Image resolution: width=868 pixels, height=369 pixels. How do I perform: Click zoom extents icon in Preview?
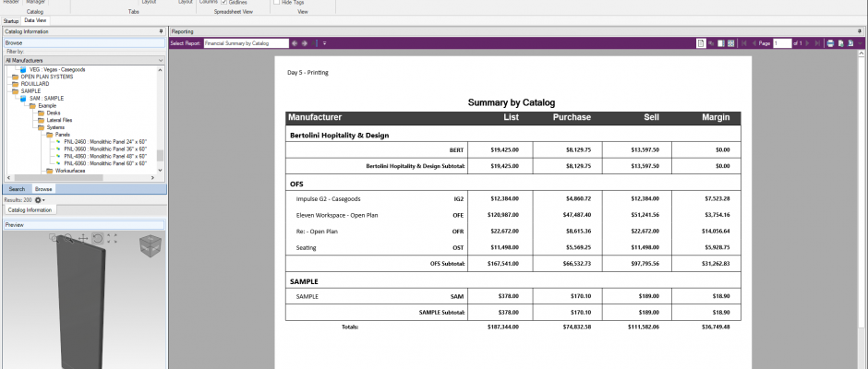112,238
